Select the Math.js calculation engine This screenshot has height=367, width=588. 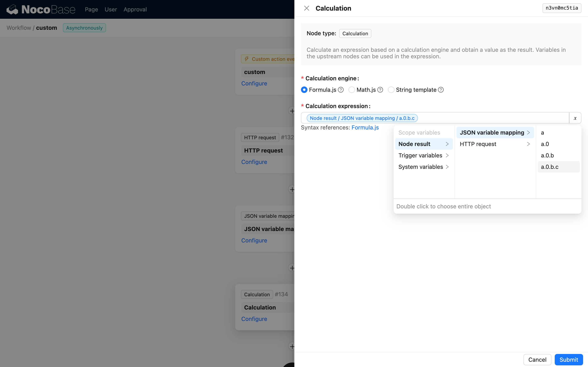pyautogui.click(x=352, y=90)
